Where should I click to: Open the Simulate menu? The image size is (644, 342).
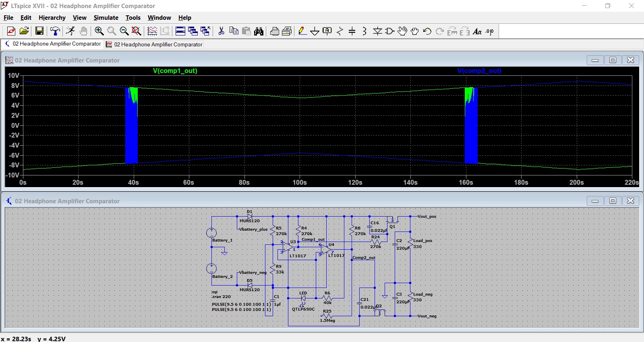click(x=106, y=18)
